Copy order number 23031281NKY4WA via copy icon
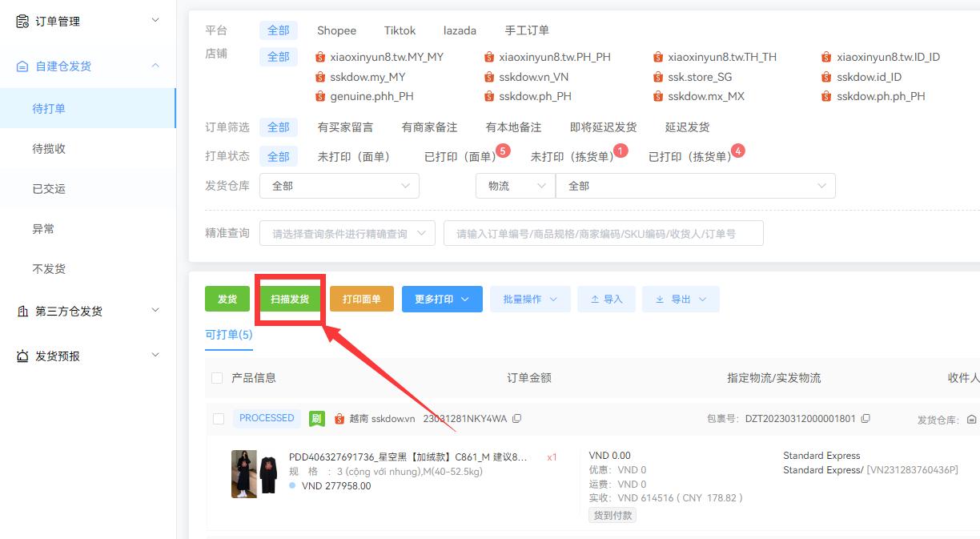The height and width of the screenshot is (539, 980). point(517,417)
